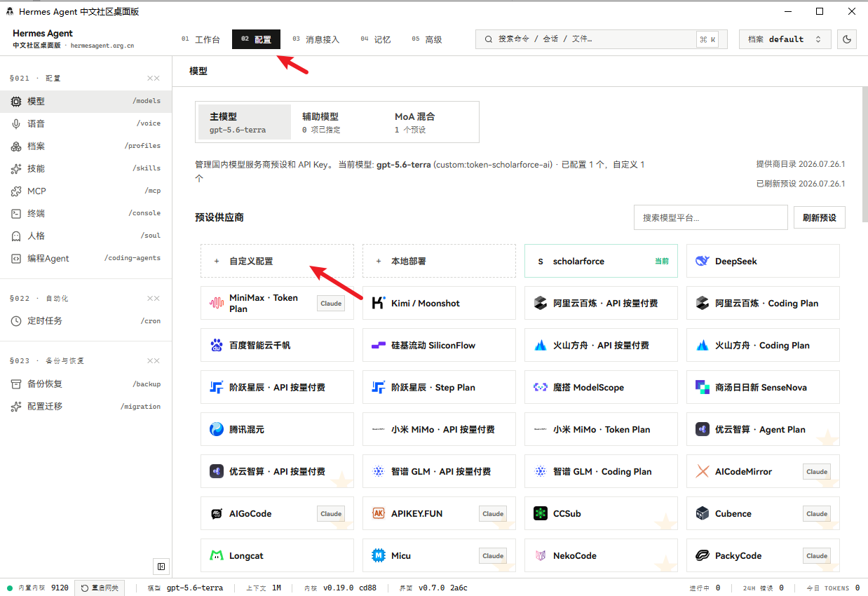
Task: Click the vertical scrollbar of provider list
Action: (864, 154)
